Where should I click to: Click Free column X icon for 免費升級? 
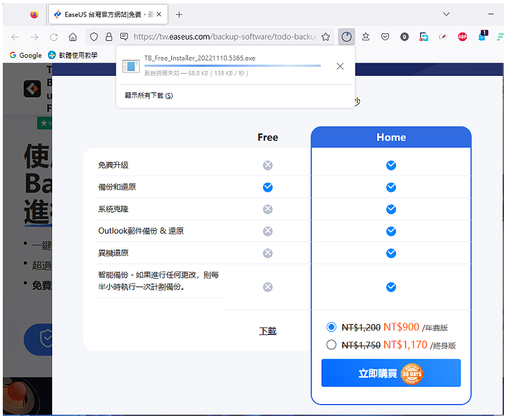click(x=268, y=165)
